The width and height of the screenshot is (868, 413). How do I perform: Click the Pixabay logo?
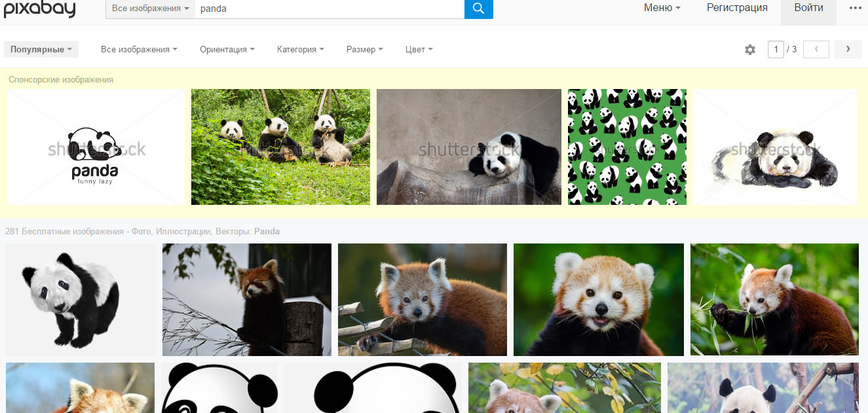(x=39, y=9)
